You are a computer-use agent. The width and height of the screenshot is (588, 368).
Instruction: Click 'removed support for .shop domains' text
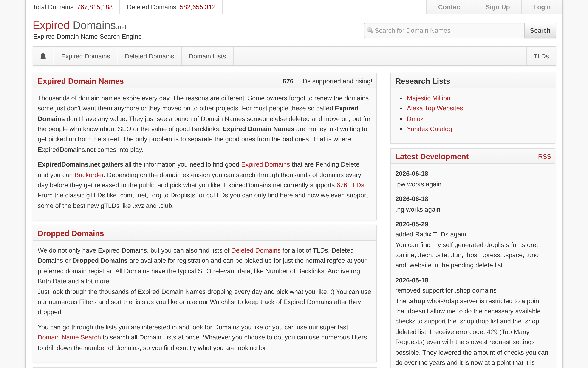(446, 290)
